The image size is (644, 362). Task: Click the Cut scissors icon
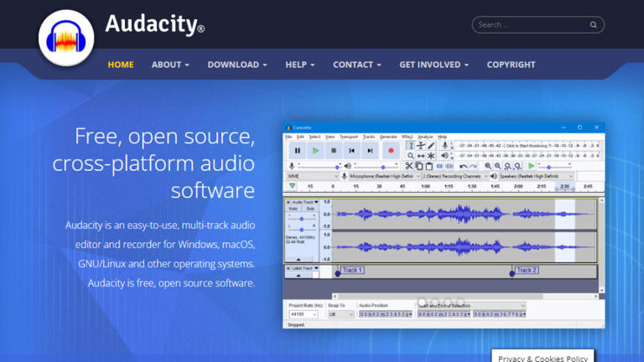point(408,166)
